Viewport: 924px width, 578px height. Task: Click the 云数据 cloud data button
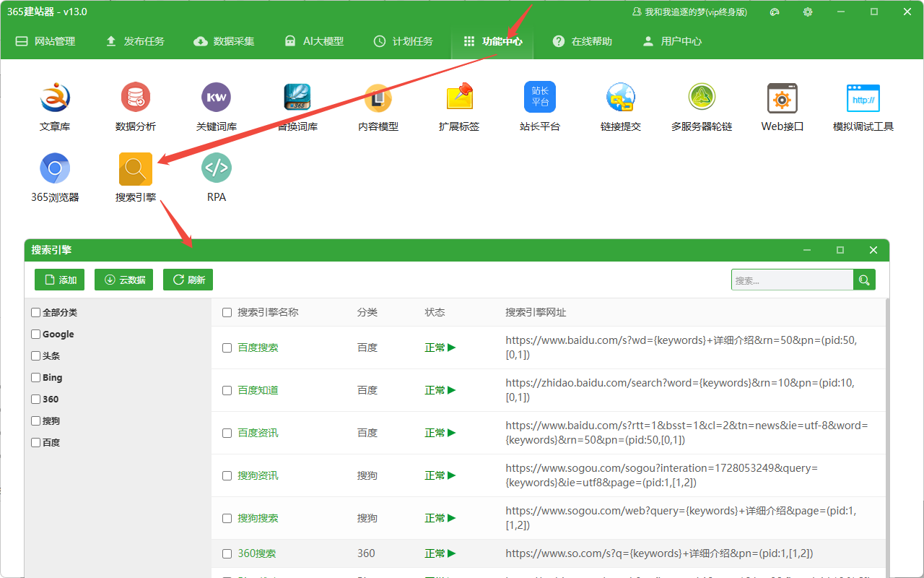pyautogui.click(x=123, y=280)
